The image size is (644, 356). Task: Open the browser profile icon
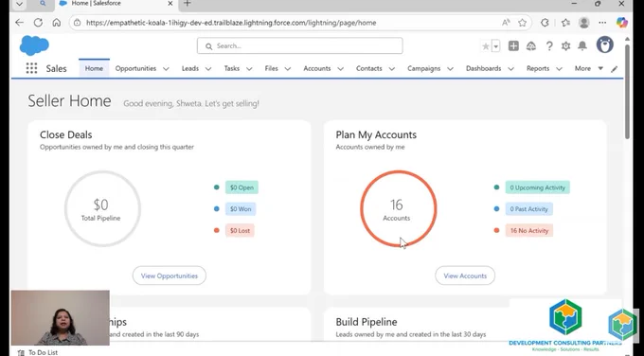pyautogui.click(x=584, y=23)
